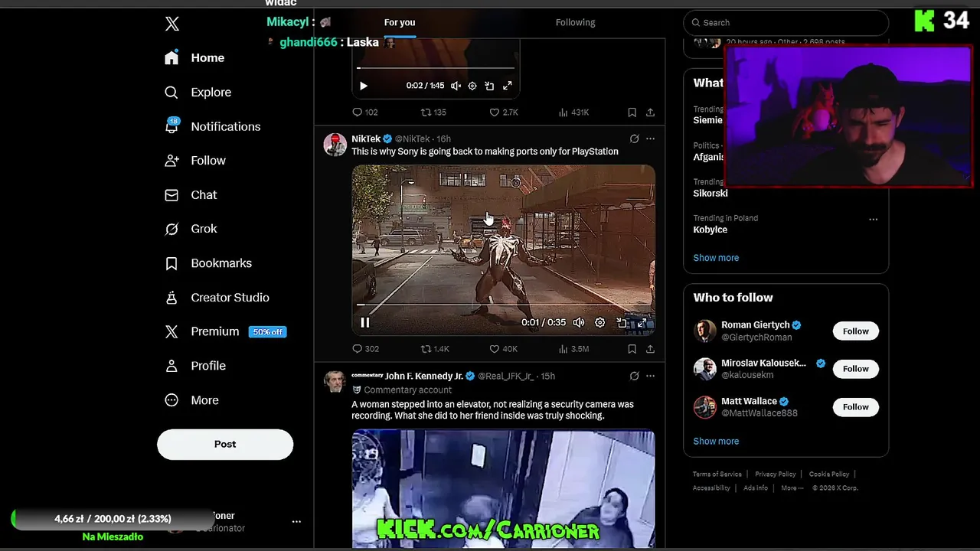Follow Miroslav Kalousek
Image resolution: width=980 pixels, height=551 pixels.
coord(855,369)
